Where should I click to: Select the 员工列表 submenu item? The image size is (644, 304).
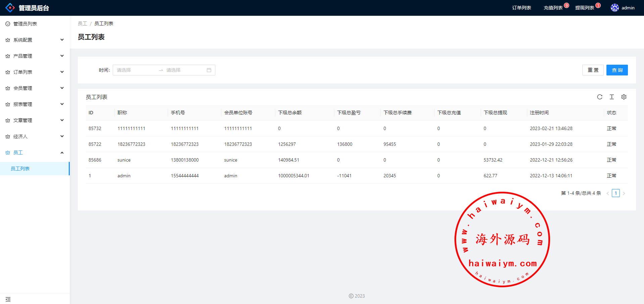click(20, 169)
